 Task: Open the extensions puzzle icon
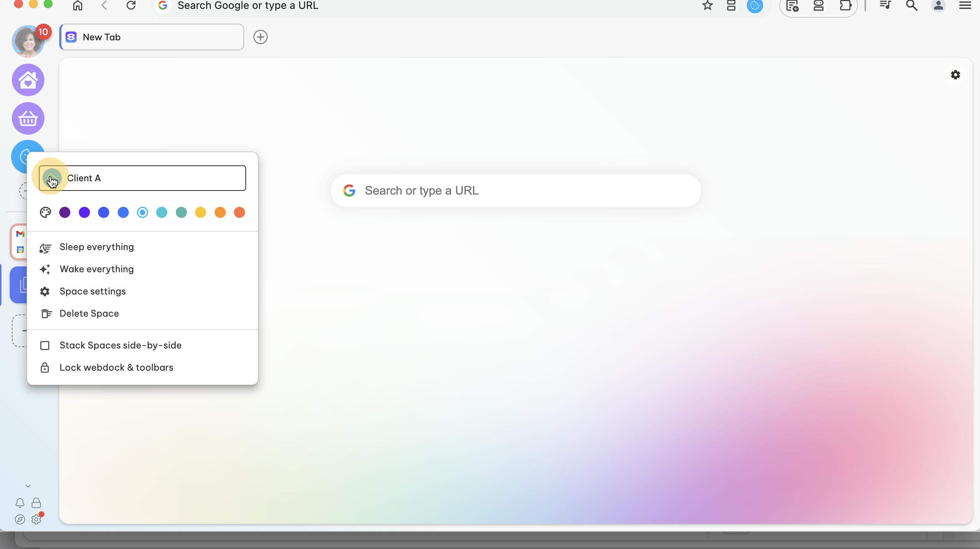tap(845, 5)
